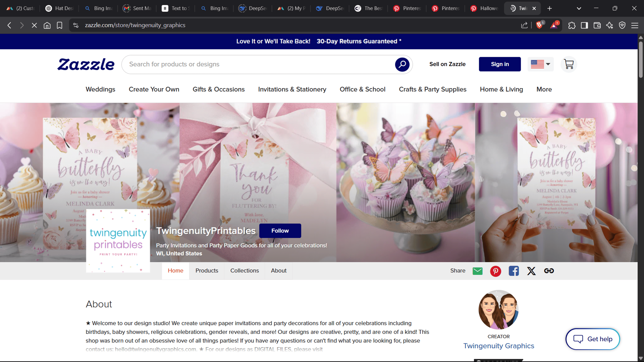Open site settings icon in address bar
This screenshot has height=362, width=644.
[x=76, y=25]
